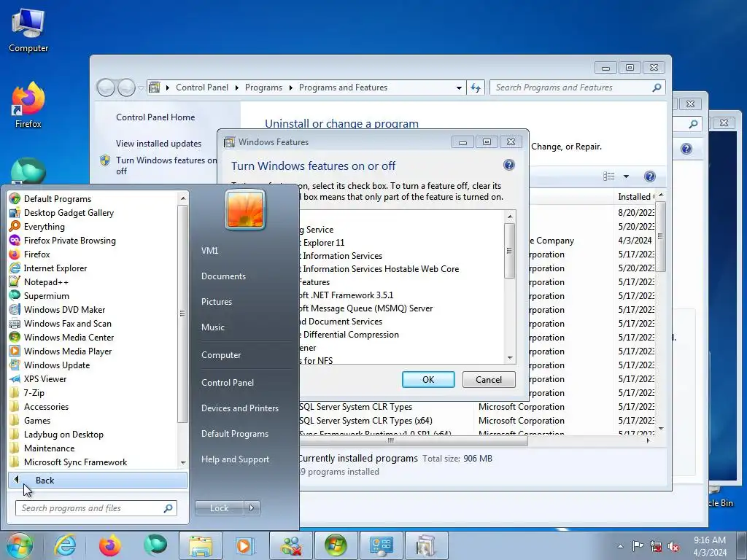The image size is (747, 560).
Task: Open Devices and Printers
Action: pyautogui.click(x=239, y=408)
